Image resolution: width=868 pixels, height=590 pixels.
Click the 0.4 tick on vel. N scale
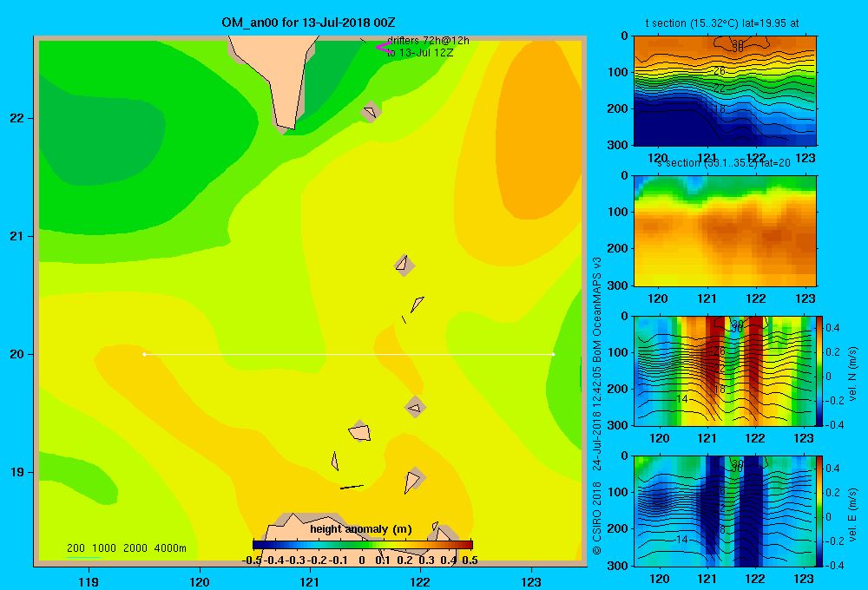click(x=832, y=328)
